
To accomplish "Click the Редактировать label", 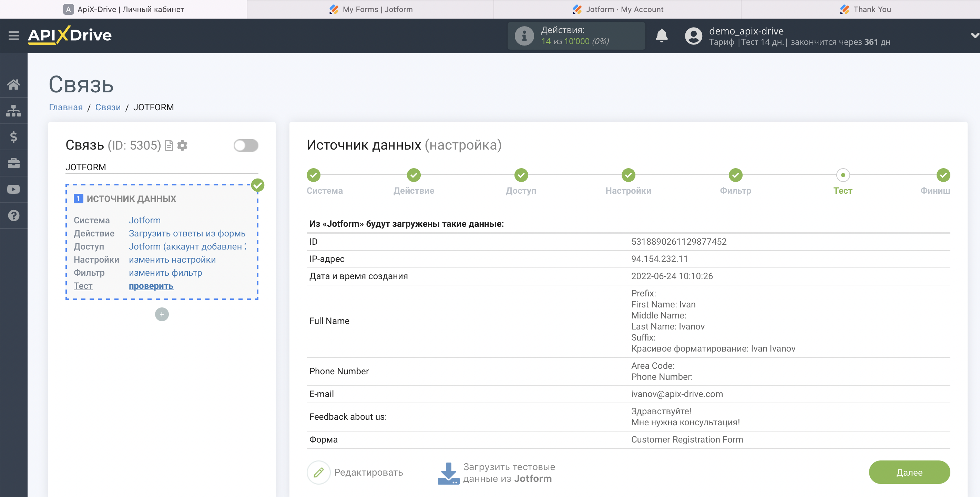I will pyautogui.click(x=368, y=472).
